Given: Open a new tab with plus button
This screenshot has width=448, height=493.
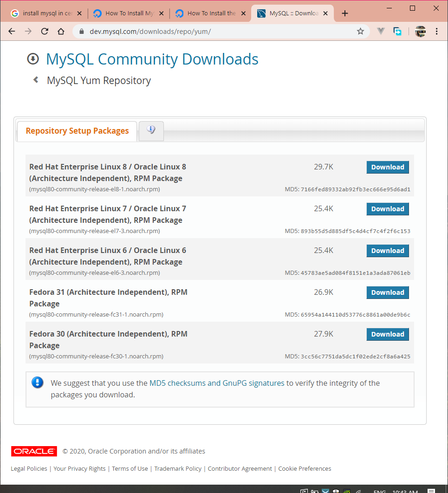Looking at the screenshot, I should (x=345, y=13).
